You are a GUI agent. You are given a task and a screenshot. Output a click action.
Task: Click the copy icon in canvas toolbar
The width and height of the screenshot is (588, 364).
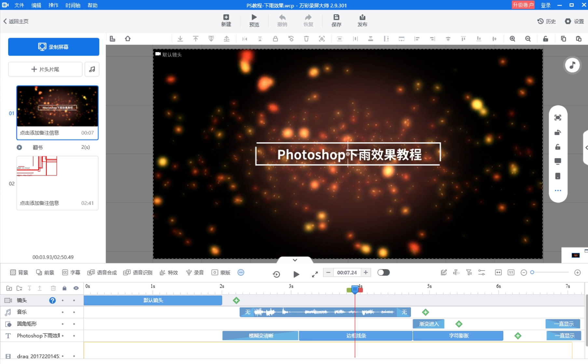coord(563,39)
